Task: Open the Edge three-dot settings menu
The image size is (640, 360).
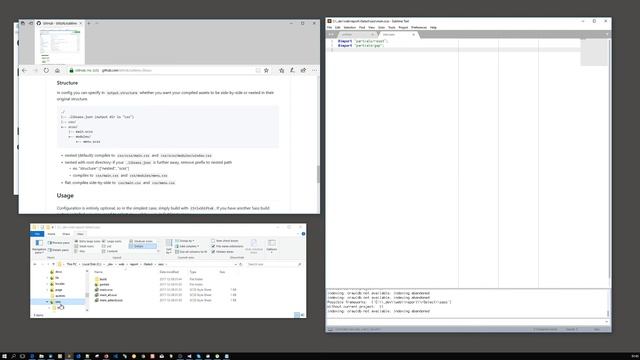Action: (314, 70)
